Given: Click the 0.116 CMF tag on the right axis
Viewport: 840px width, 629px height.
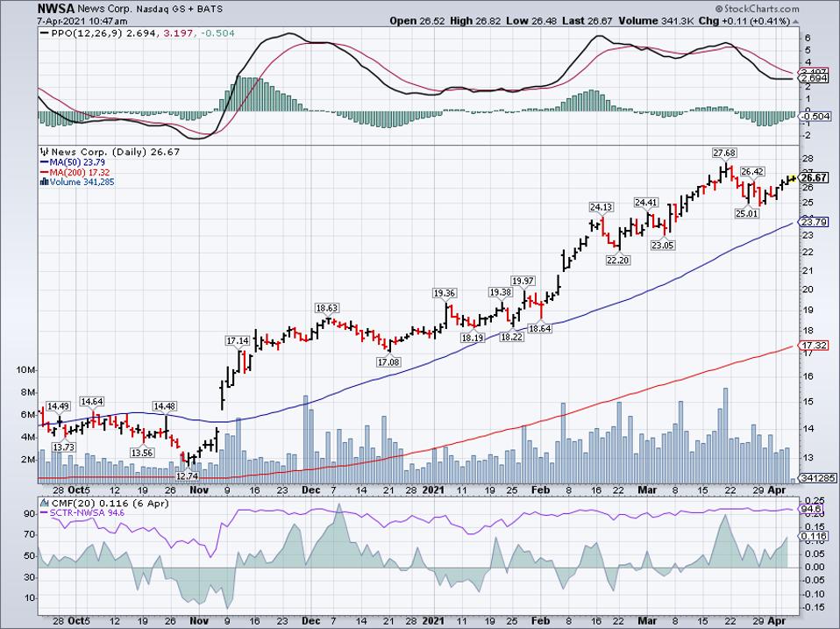Looking at the screenshot, I should pos(814,536).
